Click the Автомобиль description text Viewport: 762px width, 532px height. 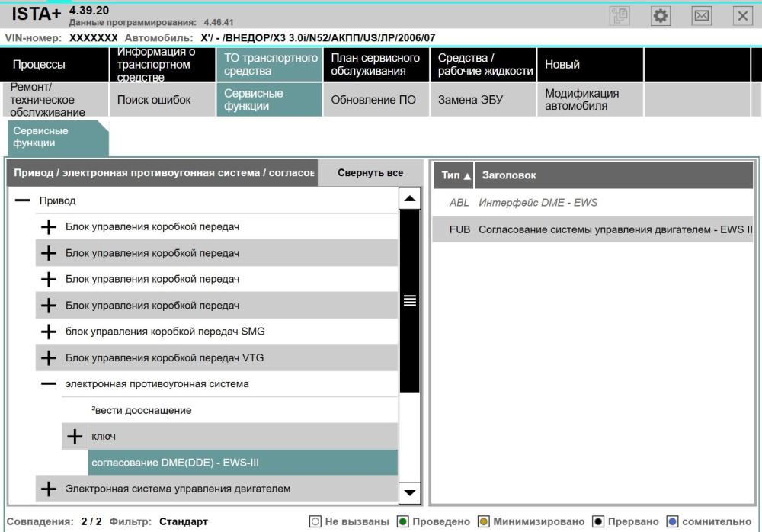point(318,38)
